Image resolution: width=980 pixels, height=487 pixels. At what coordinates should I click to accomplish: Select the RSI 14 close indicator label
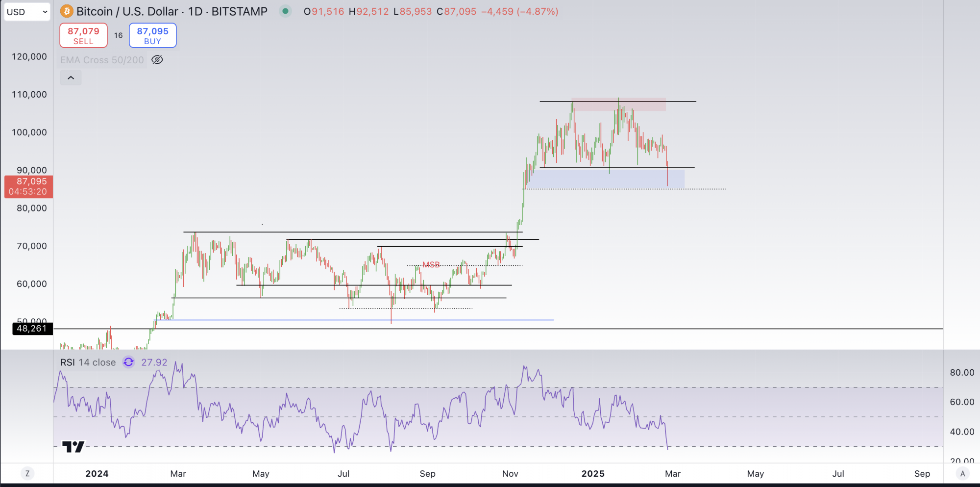88,362
